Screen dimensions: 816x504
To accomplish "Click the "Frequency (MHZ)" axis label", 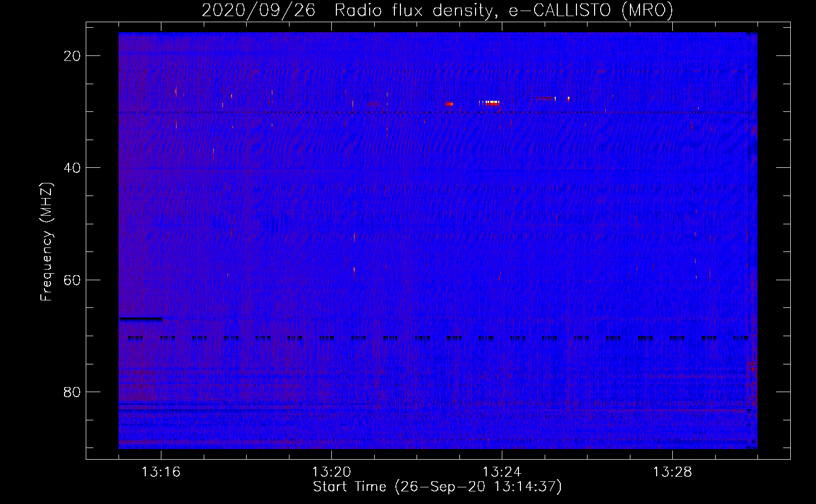I will [x=46, y=242].
